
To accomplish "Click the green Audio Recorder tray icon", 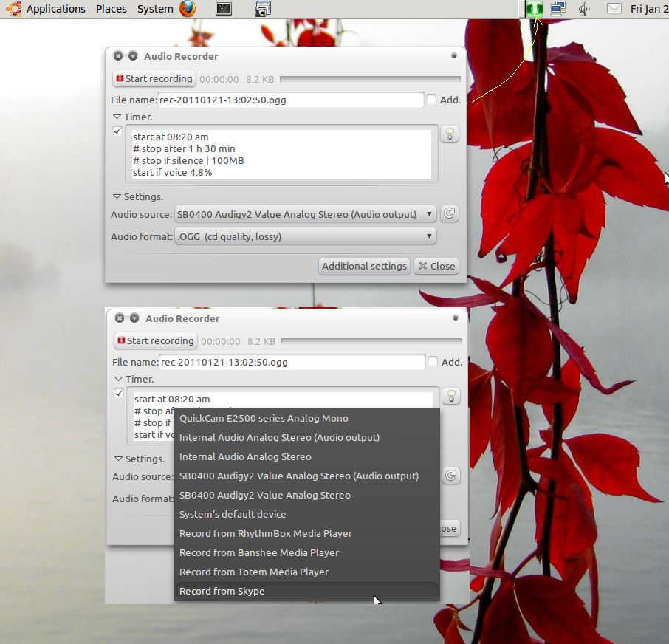I will 535,9.
